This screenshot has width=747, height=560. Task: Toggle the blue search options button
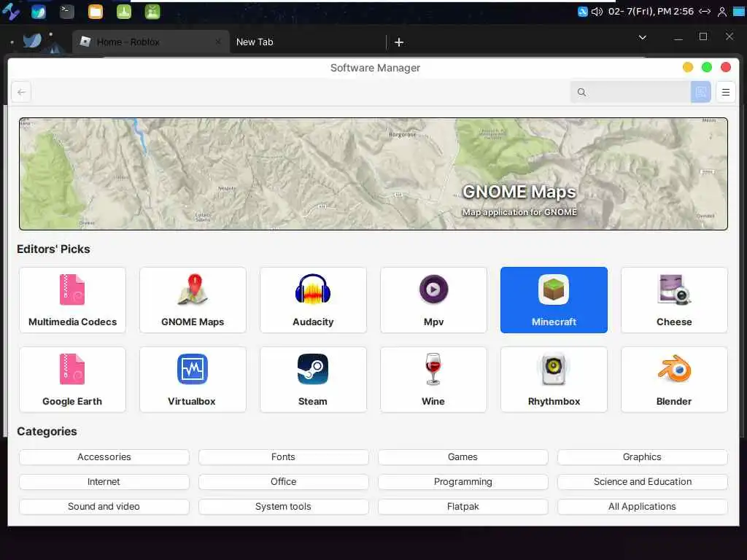click(x=701, y=92)
